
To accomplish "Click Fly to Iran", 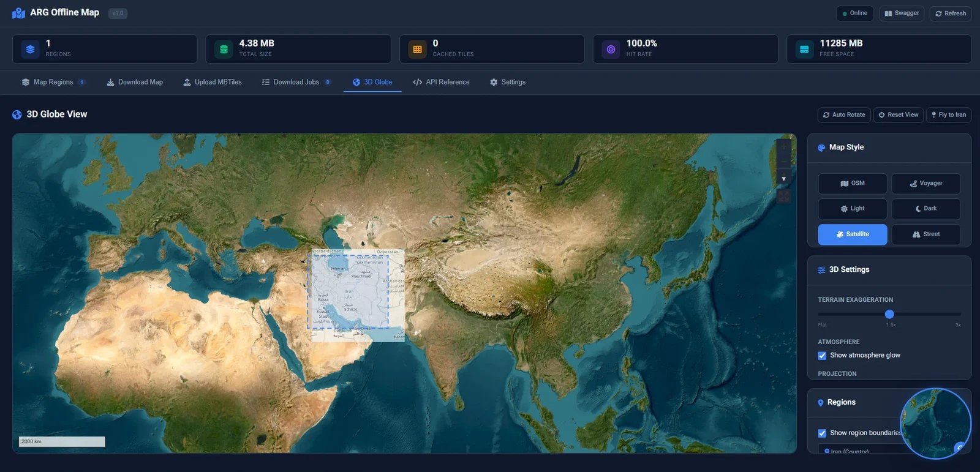I will pos(949,115).
